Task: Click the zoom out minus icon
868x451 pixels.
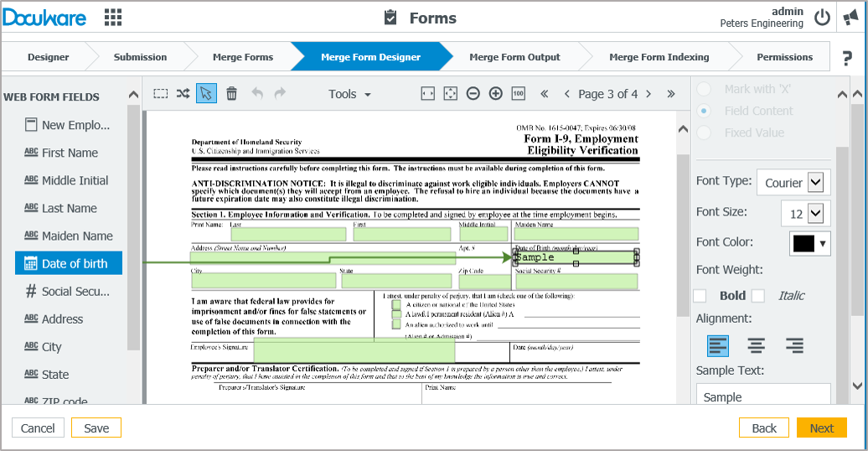Action: click(x=473, y=94)
